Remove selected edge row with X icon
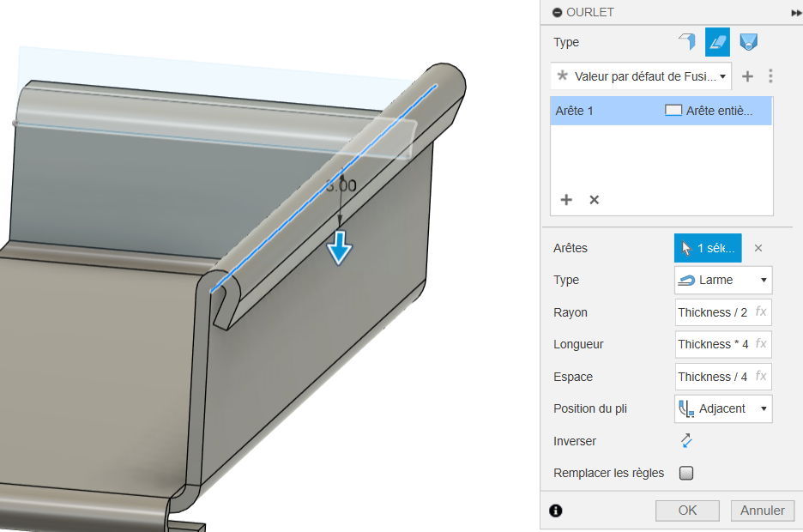Image resolution: width=803 pixels, height=532 pixels. [x=594, y=200]
